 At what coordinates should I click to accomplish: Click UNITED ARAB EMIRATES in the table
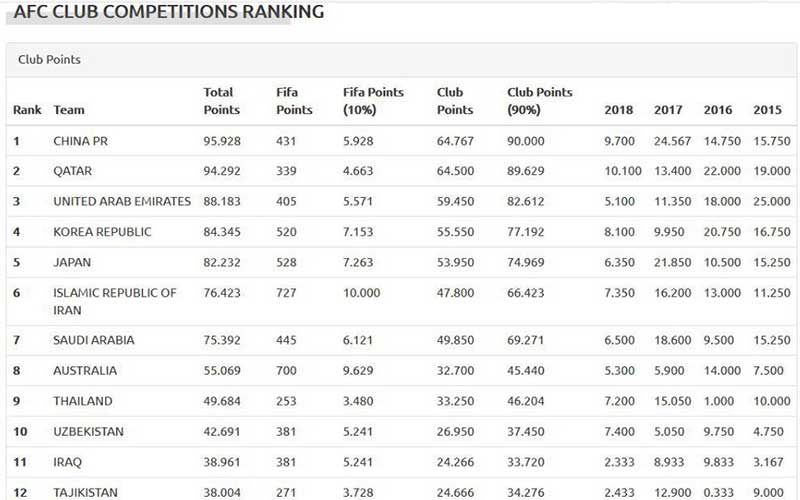tap(122, 201)
